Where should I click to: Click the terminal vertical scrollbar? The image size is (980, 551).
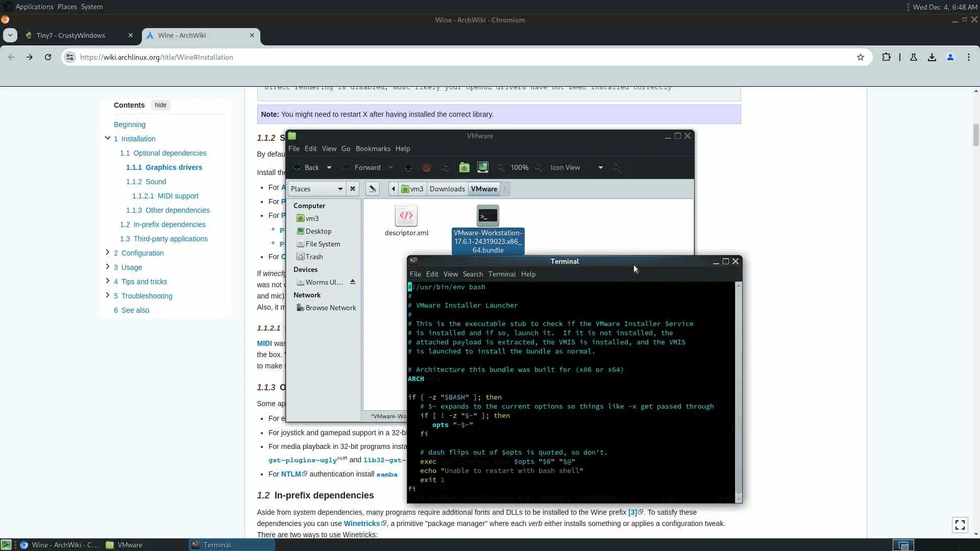738,388
